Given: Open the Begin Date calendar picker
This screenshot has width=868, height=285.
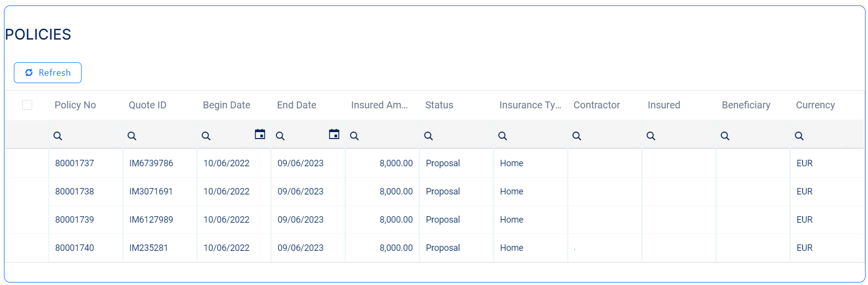Looking at the screenshot, I should click(x=260, y=134).
